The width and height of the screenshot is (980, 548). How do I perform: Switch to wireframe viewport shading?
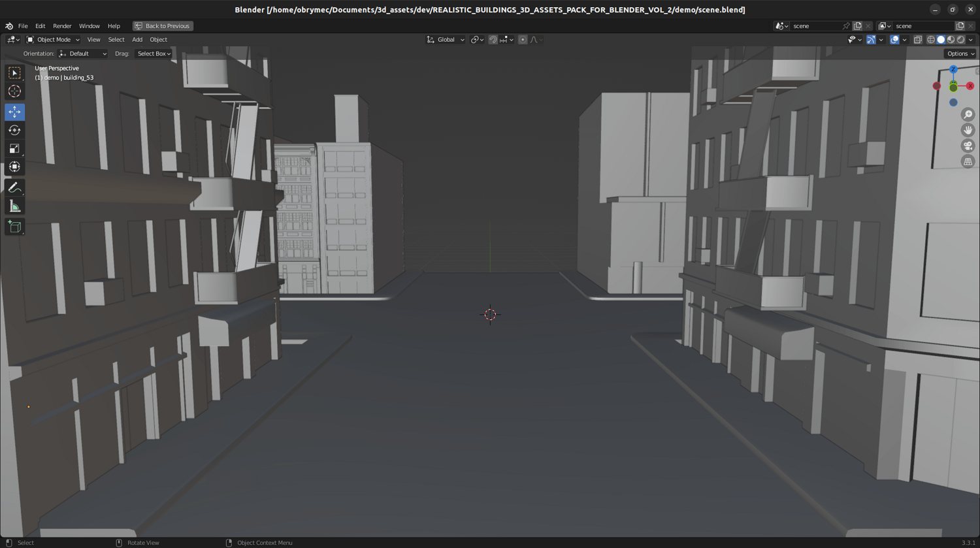tap(931, 40)
